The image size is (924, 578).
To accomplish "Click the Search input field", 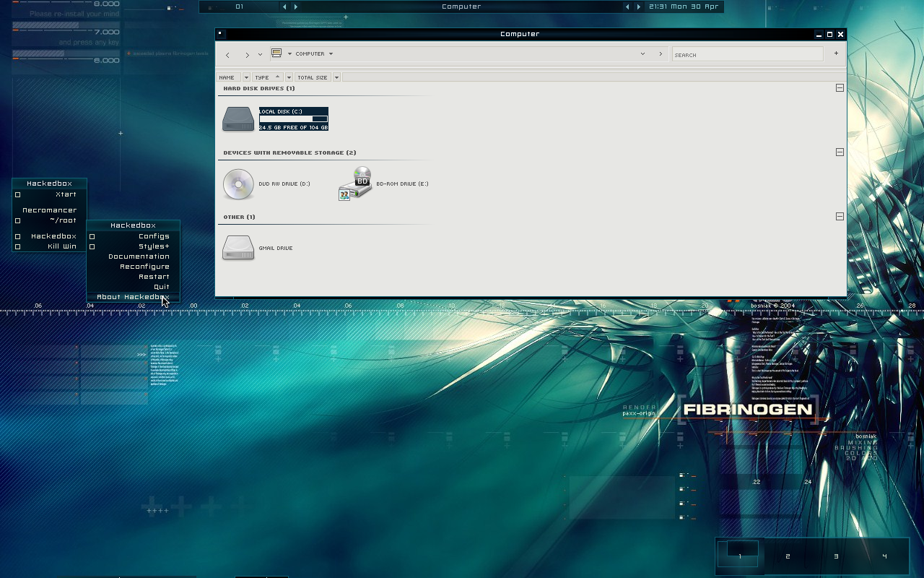I will (x=748, y=54).
